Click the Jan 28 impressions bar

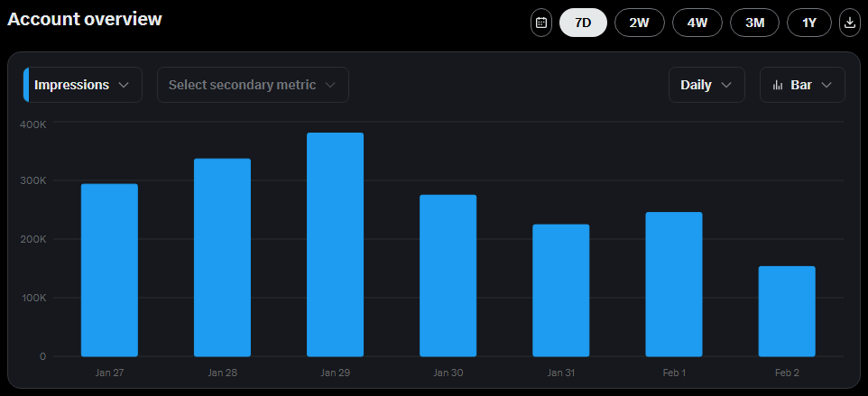pos(222,258)
